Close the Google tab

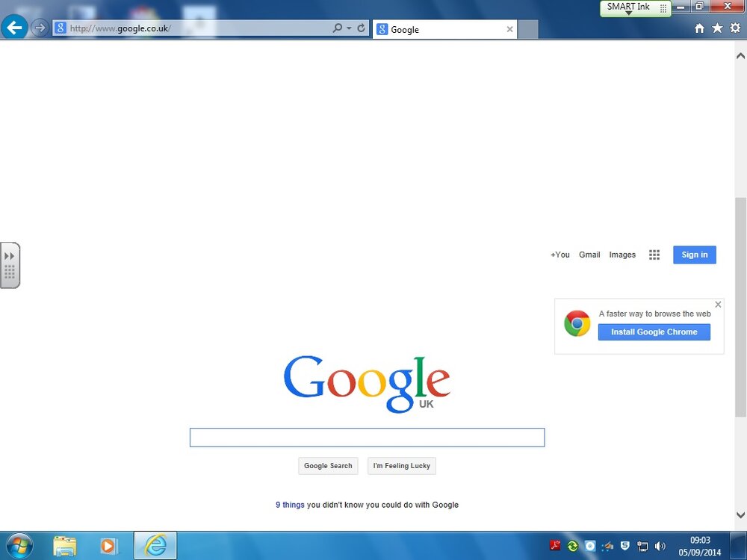point(509,30)
